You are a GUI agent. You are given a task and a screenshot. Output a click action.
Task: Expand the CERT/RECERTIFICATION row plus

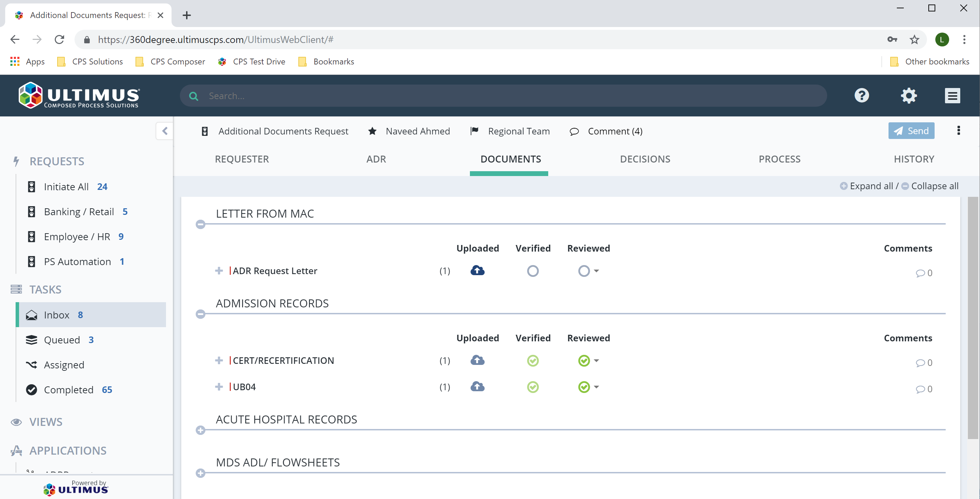click(219, 360)
